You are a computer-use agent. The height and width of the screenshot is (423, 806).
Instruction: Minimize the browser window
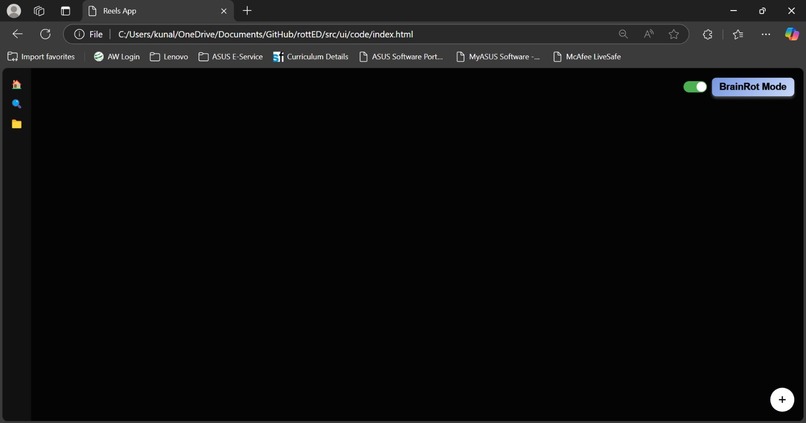[734, 11]
